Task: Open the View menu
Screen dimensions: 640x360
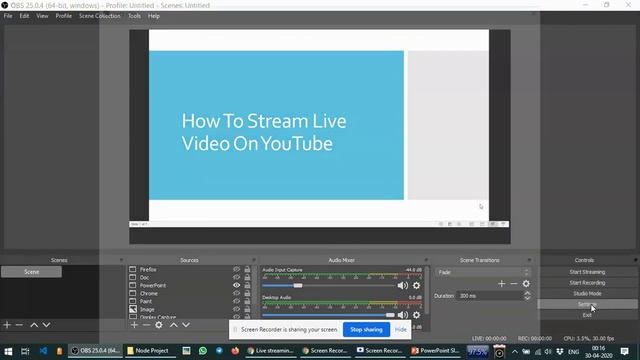Action: 42,16
